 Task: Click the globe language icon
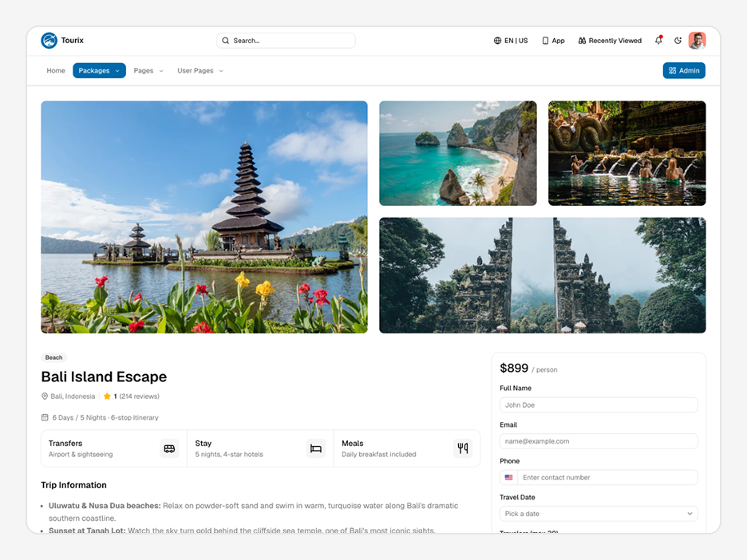pos(497,41)
